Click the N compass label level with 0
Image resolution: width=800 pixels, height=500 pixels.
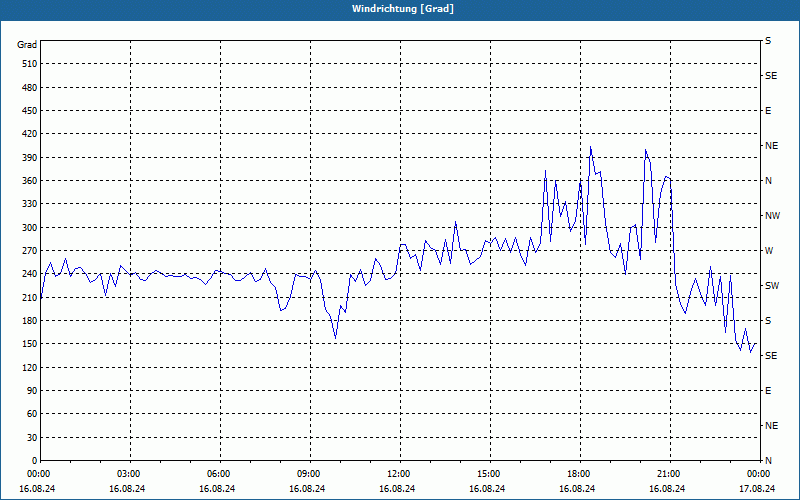point(768,461)
